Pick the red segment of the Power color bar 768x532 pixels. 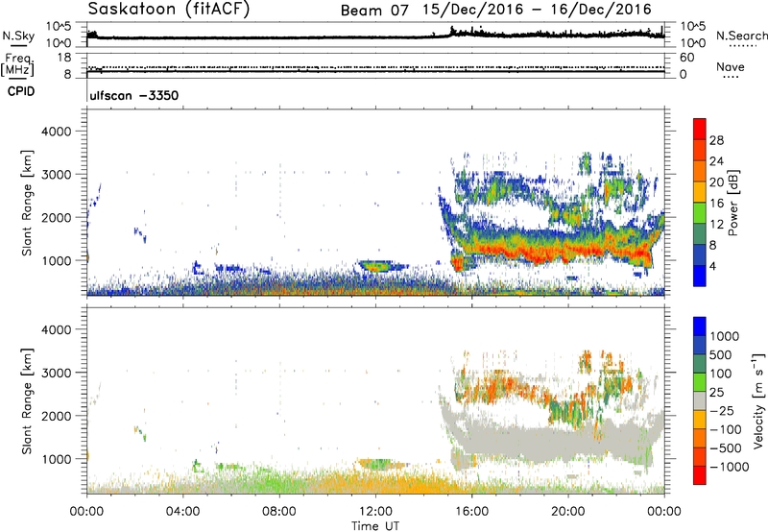[700, 130]
